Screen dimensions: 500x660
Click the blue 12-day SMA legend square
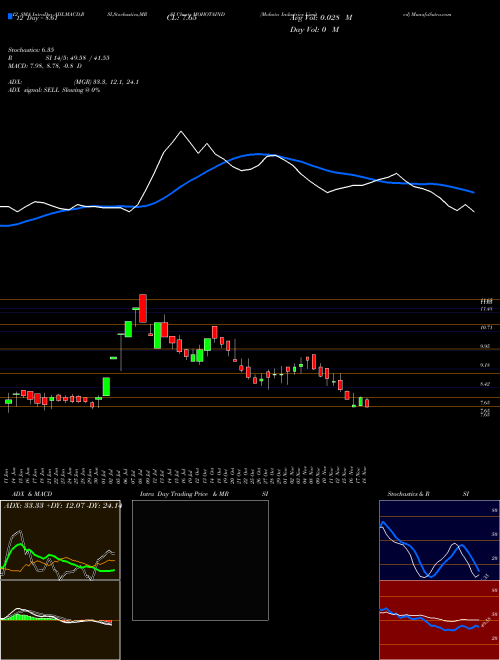click(10, 16)
